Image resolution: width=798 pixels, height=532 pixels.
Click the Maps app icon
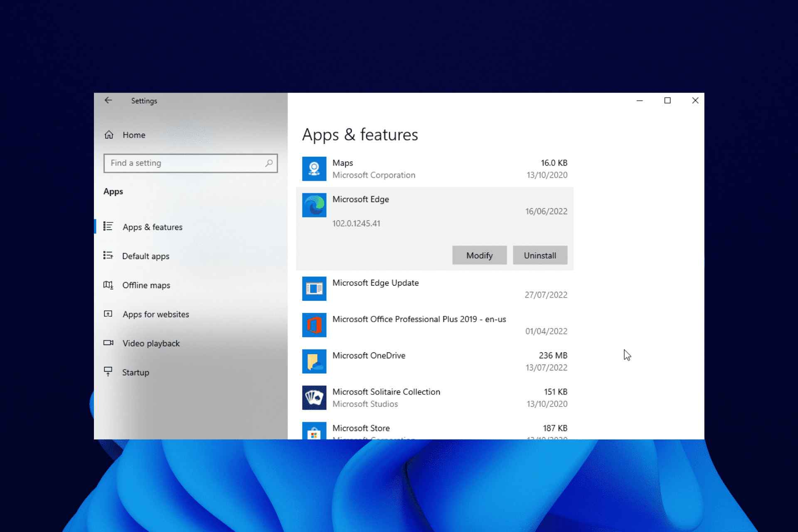tap(314, 169)
